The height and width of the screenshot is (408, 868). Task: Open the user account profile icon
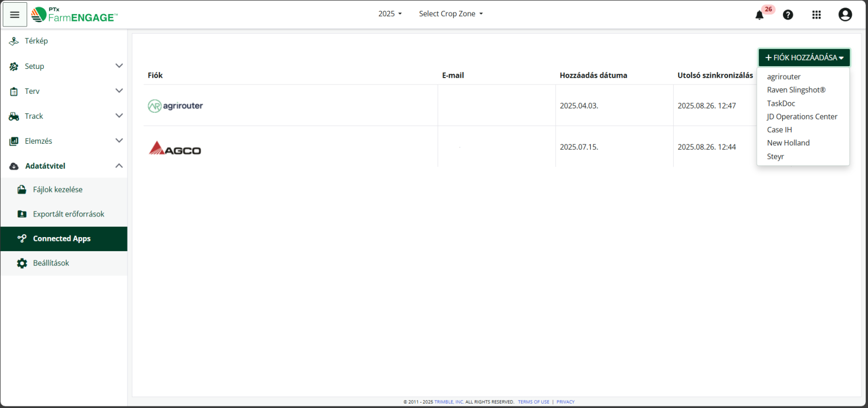coord(845,15)
